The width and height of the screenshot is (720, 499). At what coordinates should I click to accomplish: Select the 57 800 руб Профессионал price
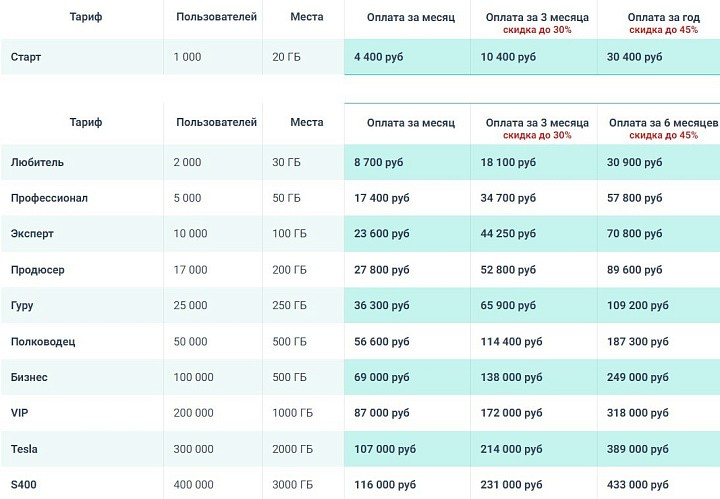tap(634, 198)
